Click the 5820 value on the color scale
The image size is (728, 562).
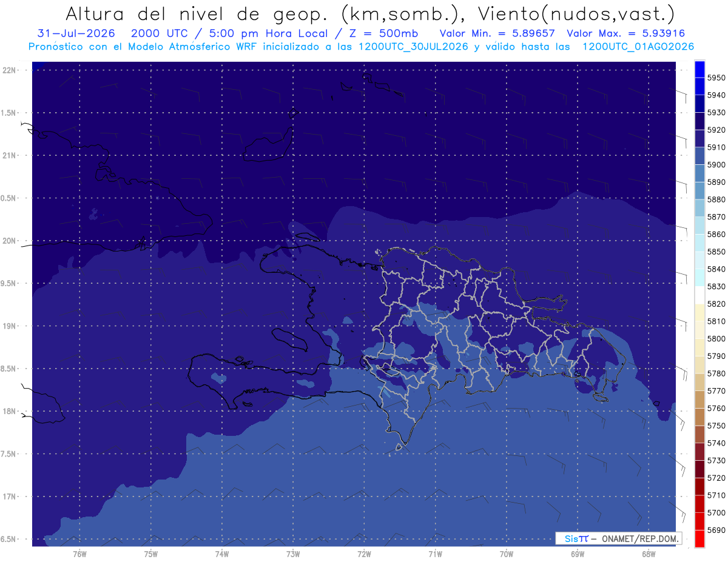[716, 304]
